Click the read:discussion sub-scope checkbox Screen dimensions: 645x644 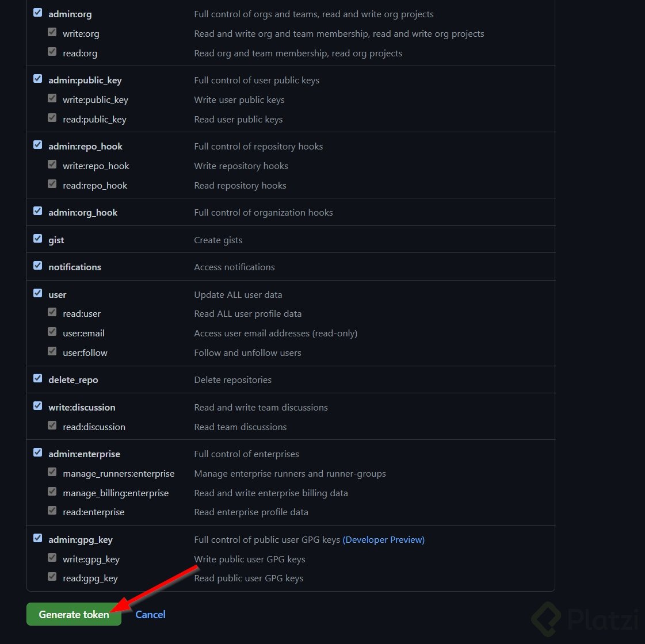[52, 426]
